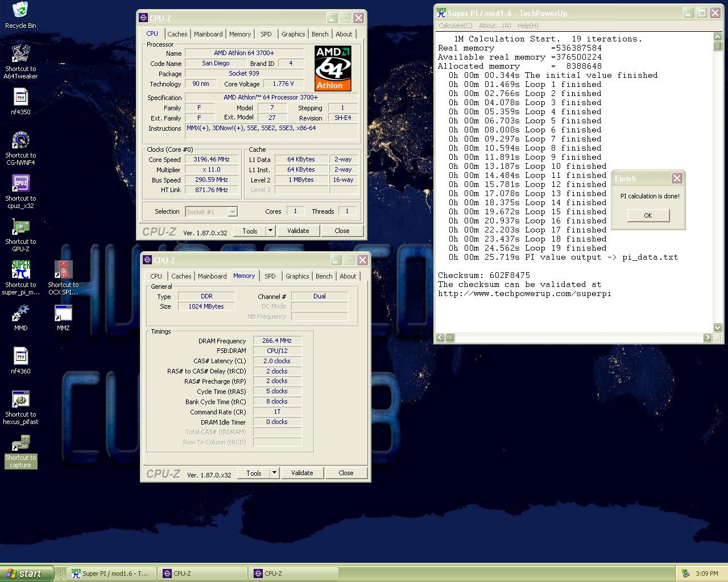Switch to SPD tab in lower CPU-Z
The width and height of the screenshot is (728, 582).
270,276
